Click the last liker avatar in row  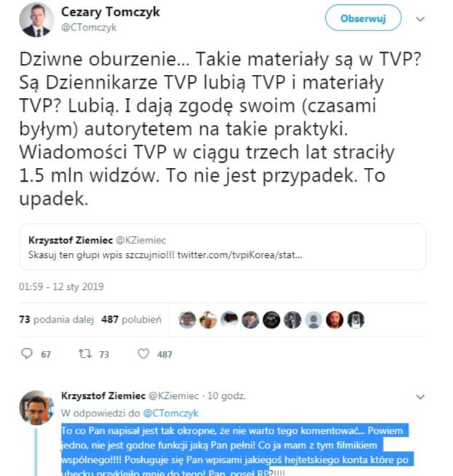click(x=356, y=320)
